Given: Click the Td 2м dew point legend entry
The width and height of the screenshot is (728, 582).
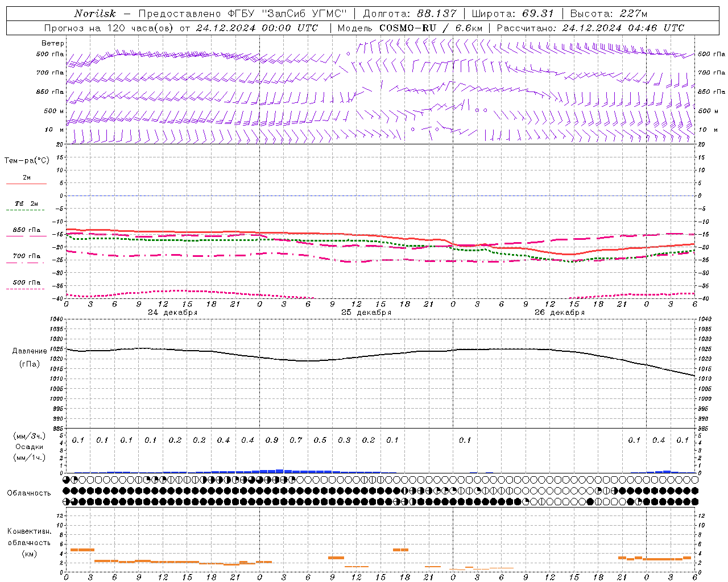Looking at the screenshot, I should click(26, 203).
